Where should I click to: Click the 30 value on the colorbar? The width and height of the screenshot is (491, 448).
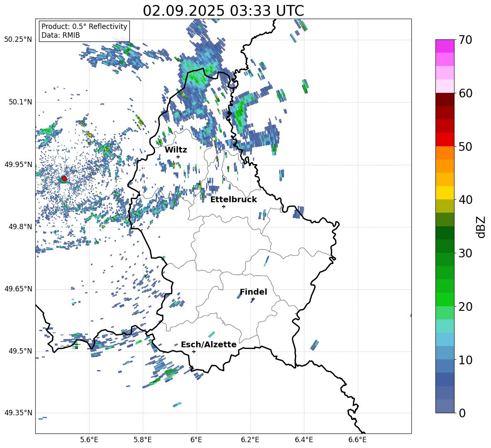(465, 253)
